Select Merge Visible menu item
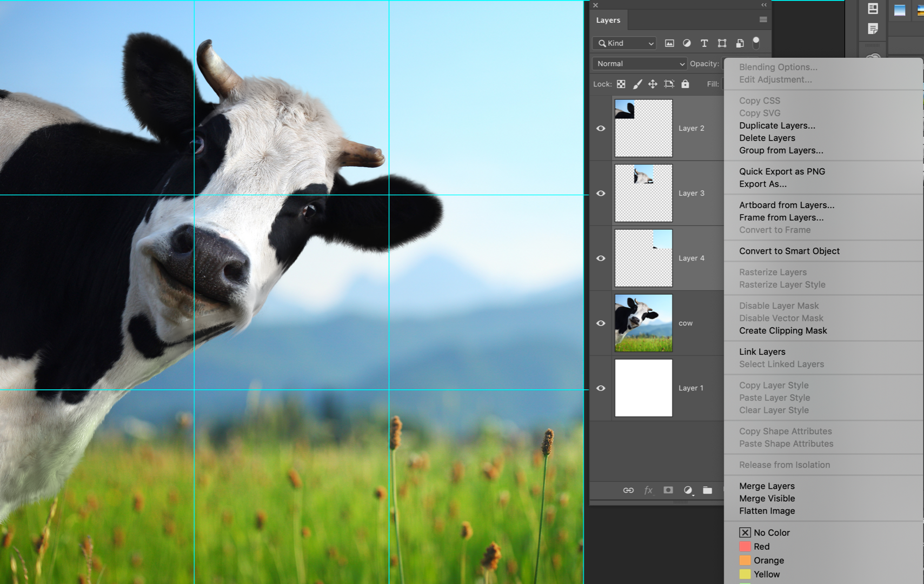 click(767, 499)
